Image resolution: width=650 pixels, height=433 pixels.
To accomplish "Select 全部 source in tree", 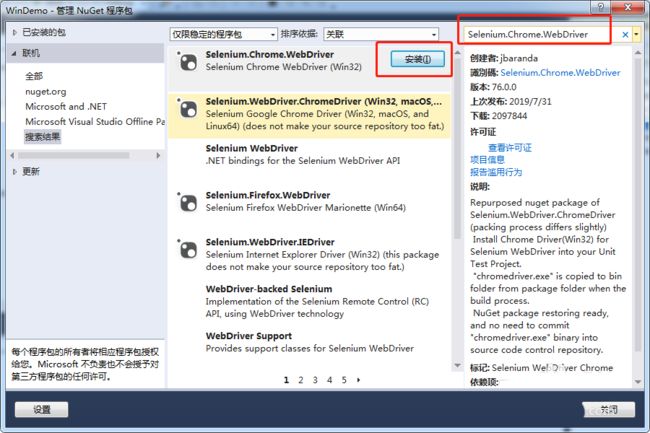I will pos(34,76).
